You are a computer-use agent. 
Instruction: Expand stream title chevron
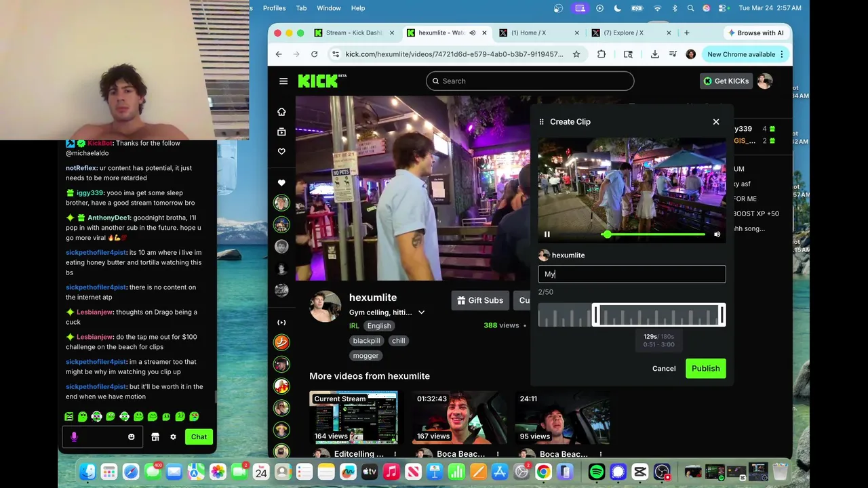421,312
